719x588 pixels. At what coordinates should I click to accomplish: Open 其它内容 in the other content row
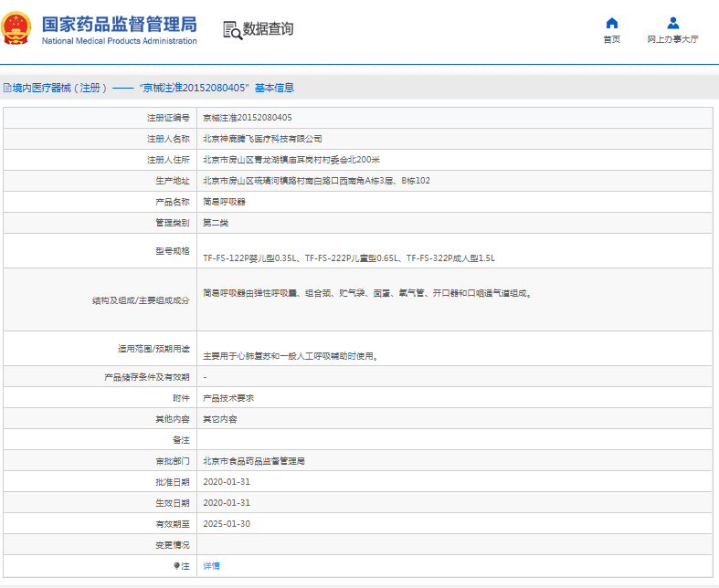(219, 419)
